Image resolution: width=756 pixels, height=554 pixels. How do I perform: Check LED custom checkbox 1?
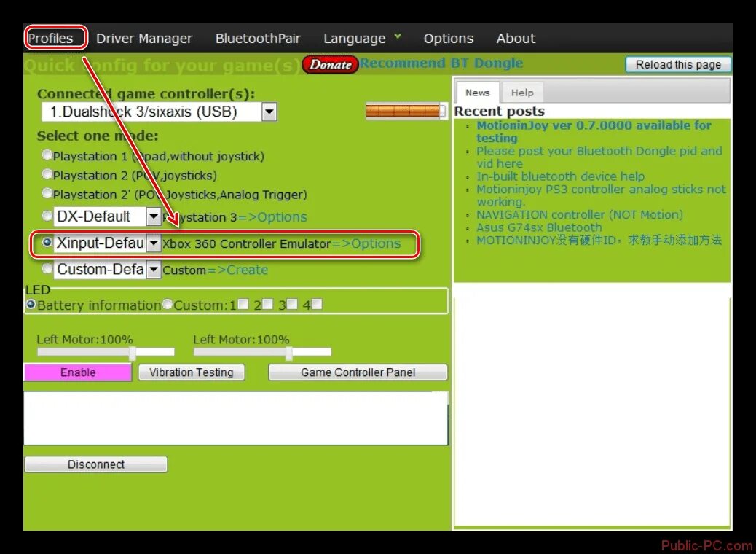click(x=243, y=304)
